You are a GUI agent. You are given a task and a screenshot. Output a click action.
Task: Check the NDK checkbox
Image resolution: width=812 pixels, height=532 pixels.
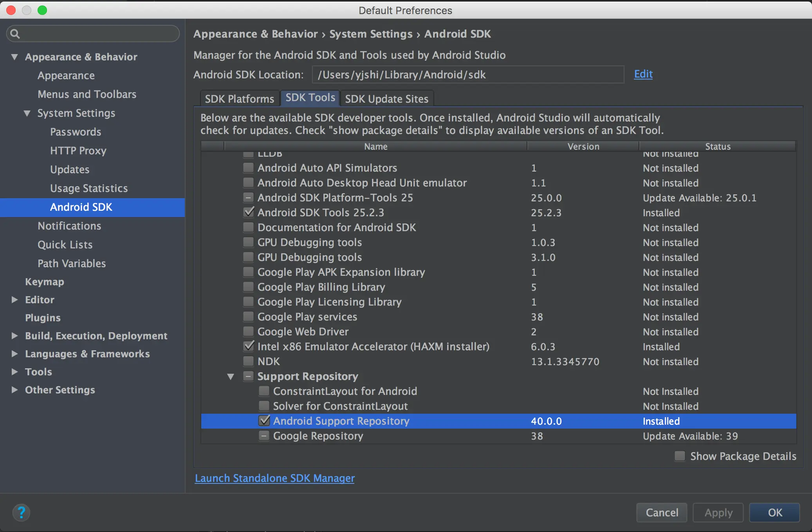pyautogui.click(x=248, y=361)
